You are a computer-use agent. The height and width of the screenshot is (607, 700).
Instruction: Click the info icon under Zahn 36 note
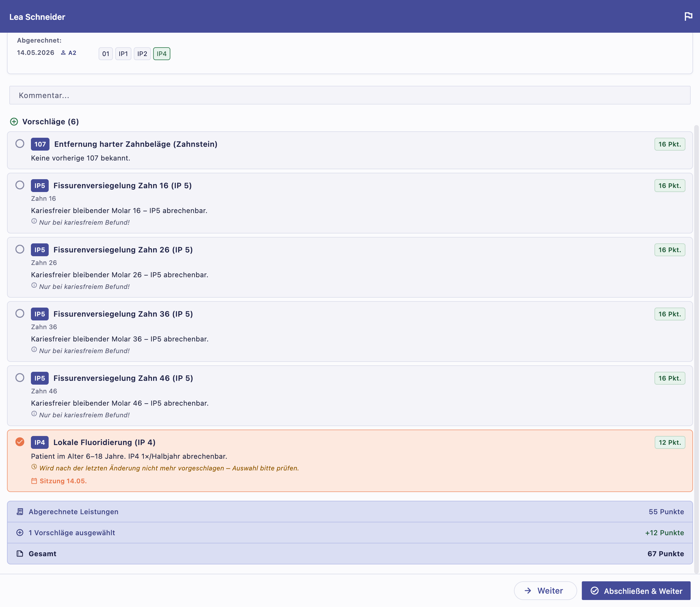point(34,350)
